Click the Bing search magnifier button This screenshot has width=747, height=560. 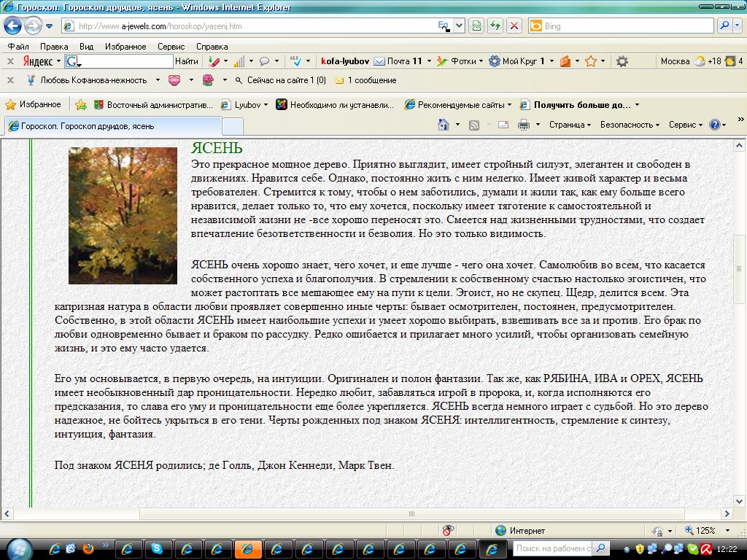tap(724, 26)
